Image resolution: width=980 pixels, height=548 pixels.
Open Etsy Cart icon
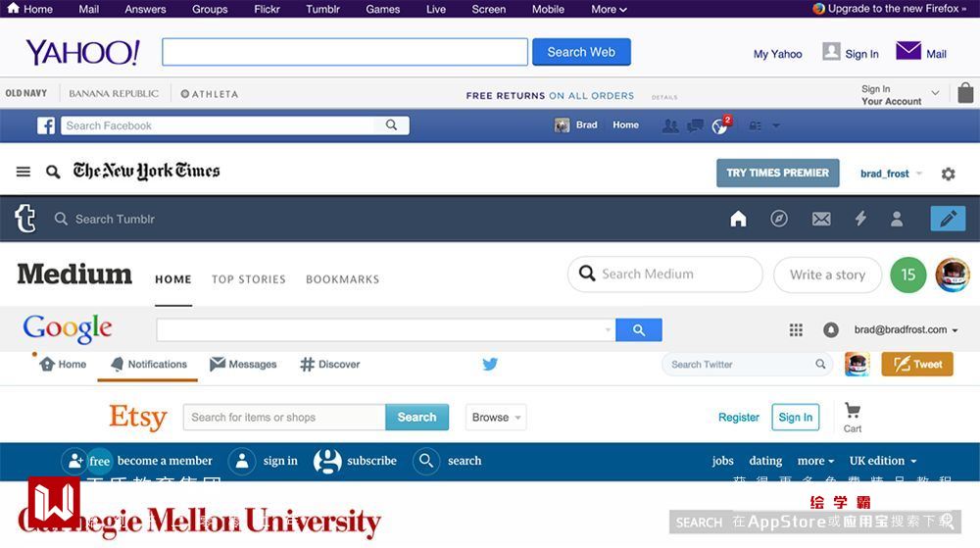(853, 418)
